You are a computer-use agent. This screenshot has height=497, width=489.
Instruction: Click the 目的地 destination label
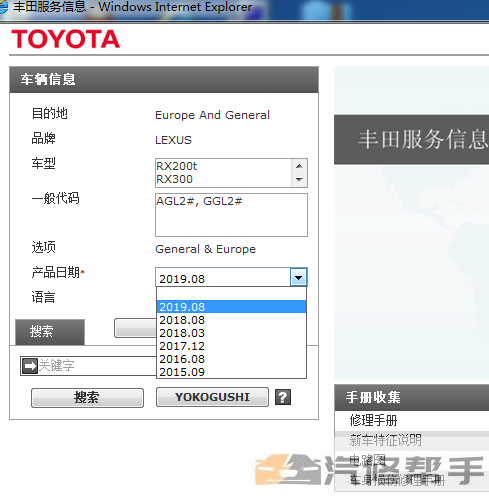(x=49, y=113)
